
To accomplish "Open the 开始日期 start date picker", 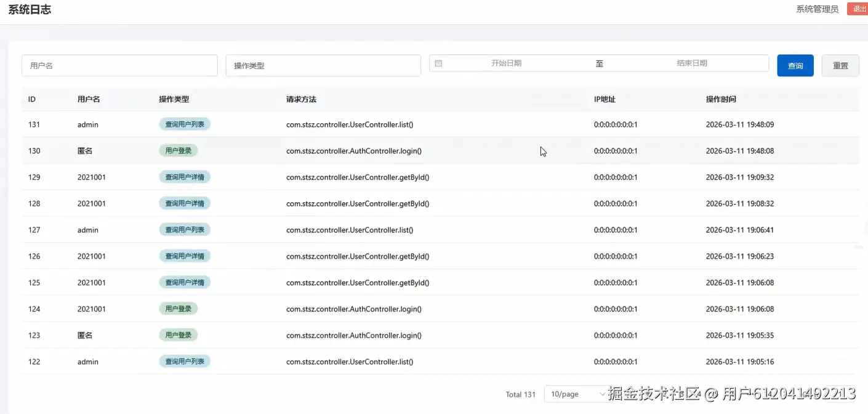I will click(506, 63).
